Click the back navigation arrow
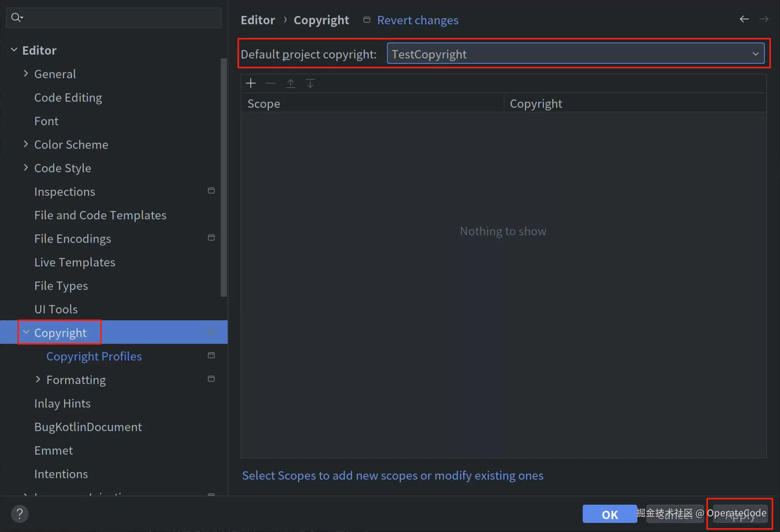This screenshot has width=780, height=532. pyautogui.click(x=744, y=19)
